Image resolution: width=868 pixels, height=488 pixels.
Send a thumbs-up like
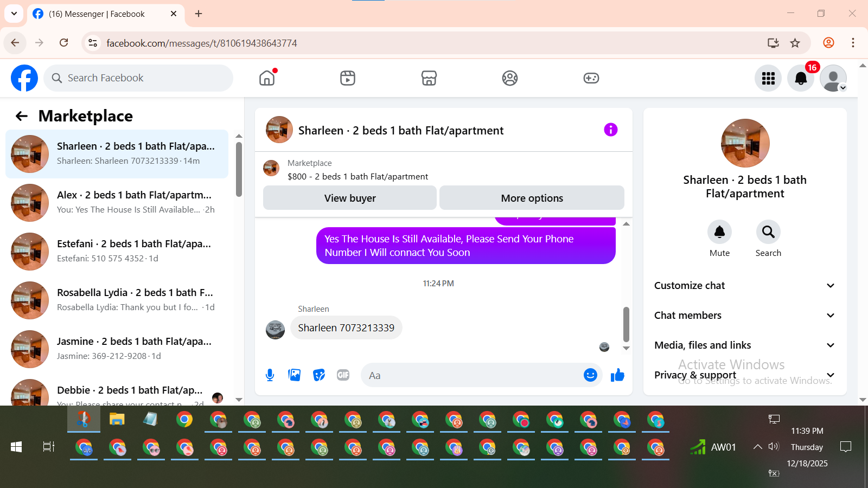617,375
